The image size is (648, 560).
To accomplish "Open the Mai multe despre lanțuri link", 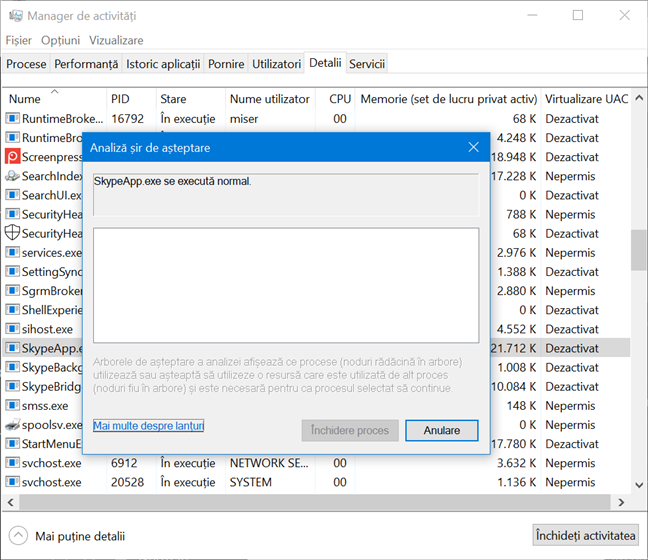I will coord(148,426).
